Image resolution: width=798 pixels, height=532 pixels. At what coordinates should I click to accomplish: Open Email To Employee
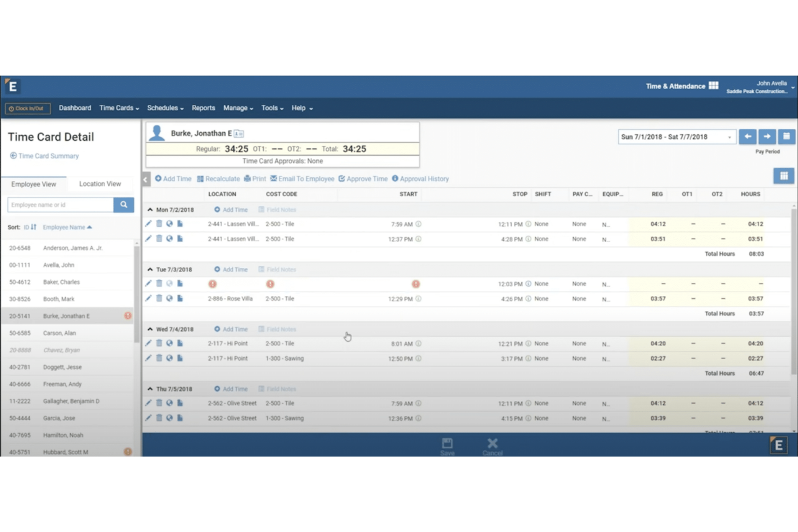click(x=302, y=178)
